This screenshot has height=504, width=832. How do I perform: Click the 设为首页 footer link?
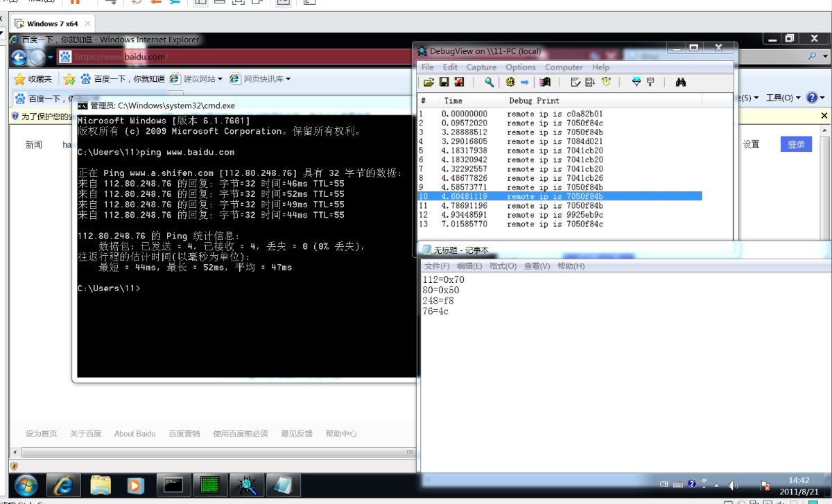pyautogui.click(x=42, y=434)
